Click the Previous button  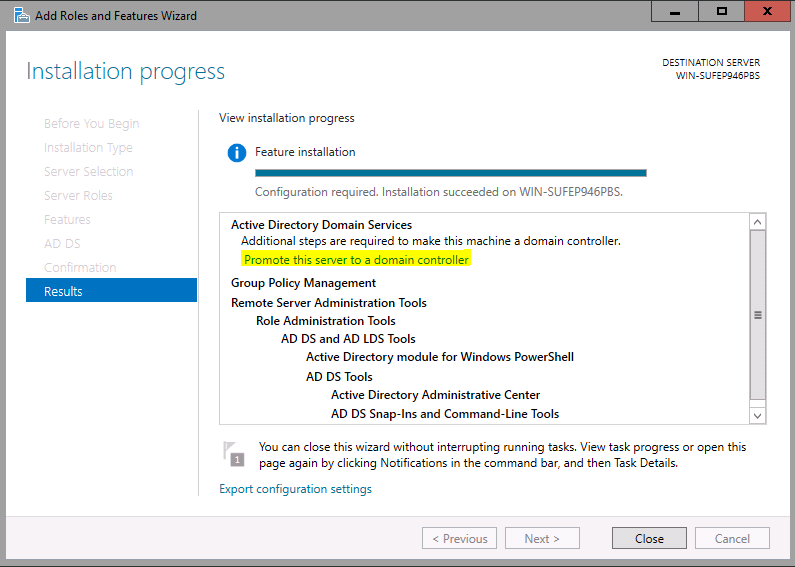pyautogui.click(x=459, y=538)
